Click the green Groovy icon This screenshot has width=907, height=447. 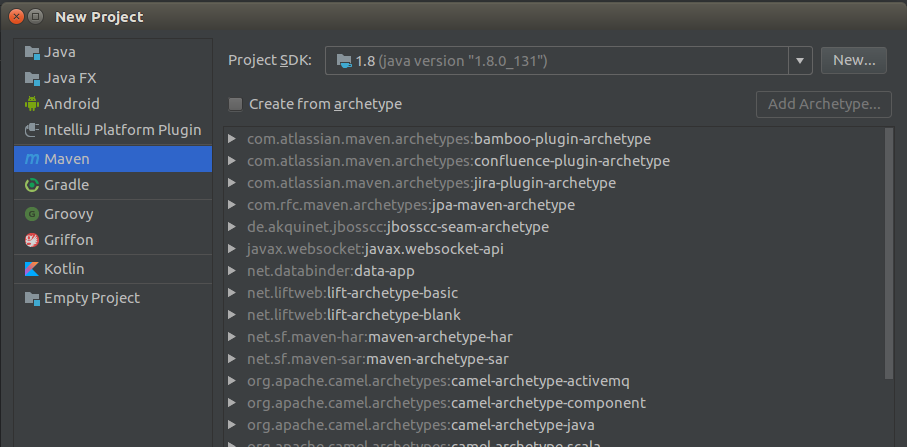[x=32, y=214]
